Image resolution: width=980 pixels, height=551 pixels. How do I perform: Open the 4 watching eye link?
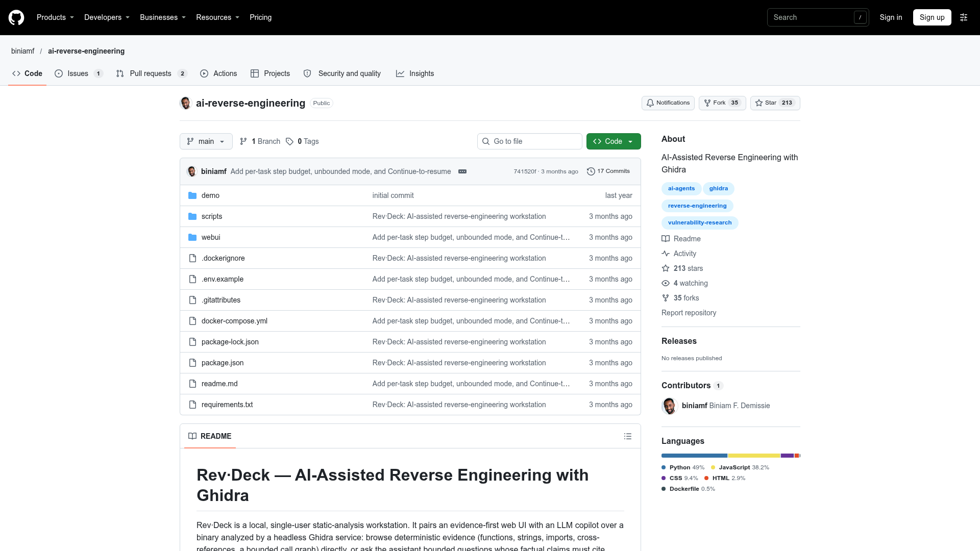pyautogui.click(x=685, y=283)
